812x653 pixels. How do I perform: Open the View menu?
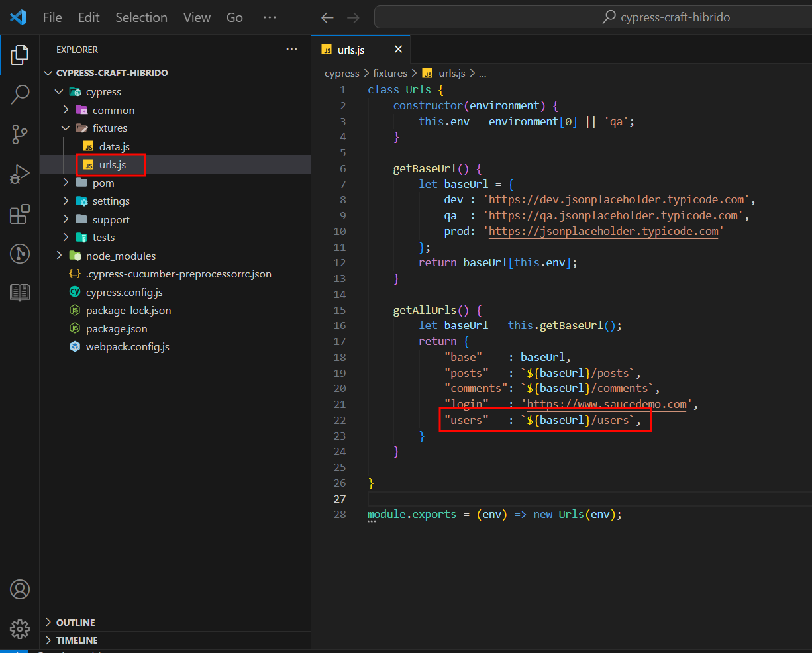[197, 17]
